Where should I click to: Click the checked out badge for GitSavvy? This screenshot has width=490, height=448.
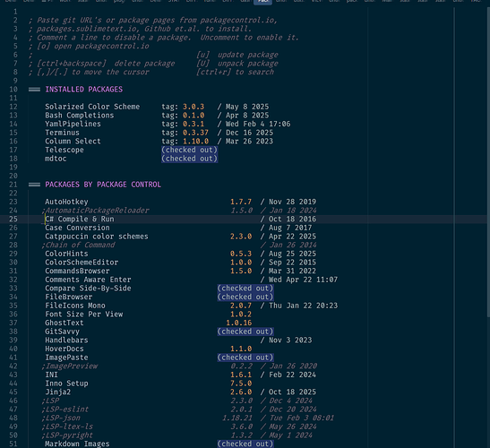coord(245,332)
